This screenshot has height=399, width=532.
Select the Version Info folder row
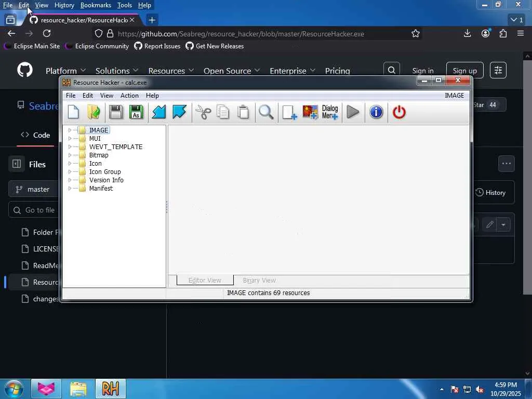106,180
